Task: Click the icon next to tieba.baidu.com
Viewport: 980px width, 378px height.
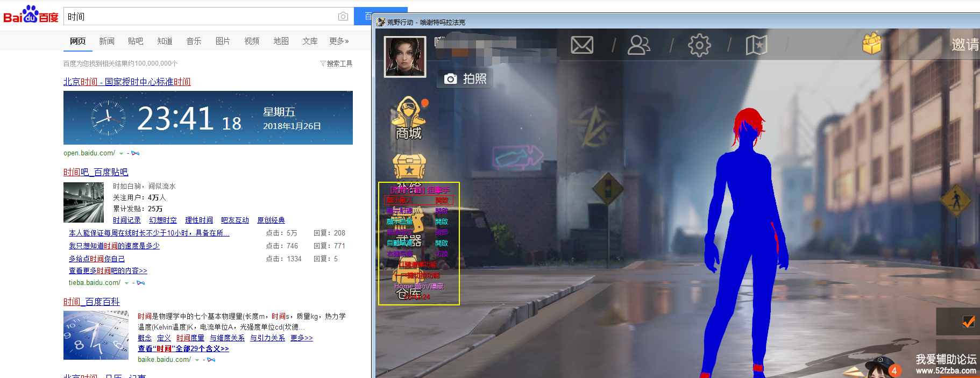Action: point(141,283)
